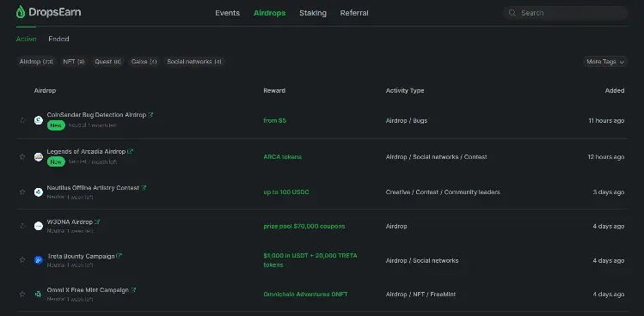The height and width of the screenshot is (316, 644).
Task: Click the 'up to 100 USDC' reward
Action: [x=286, y=192]
